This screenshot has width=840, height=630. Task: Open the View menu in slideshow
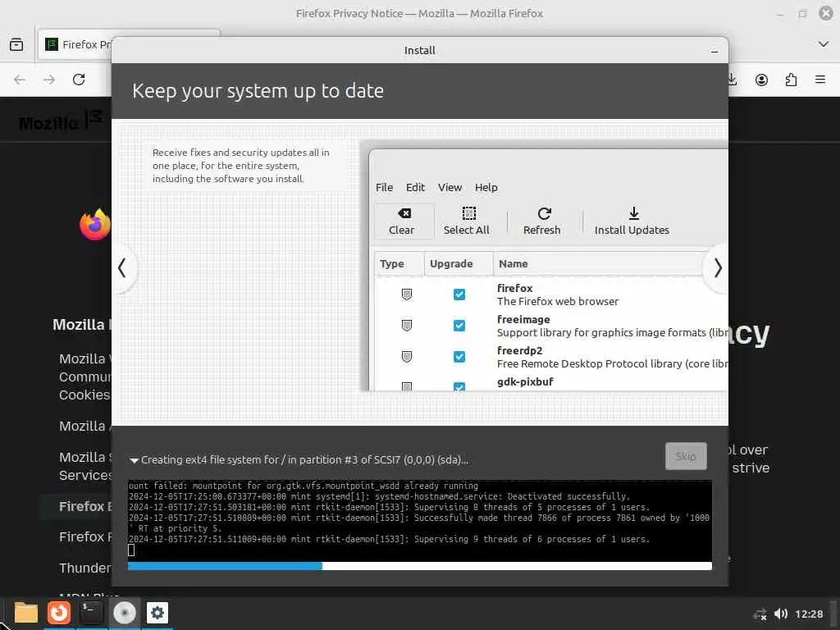[450, 188]
